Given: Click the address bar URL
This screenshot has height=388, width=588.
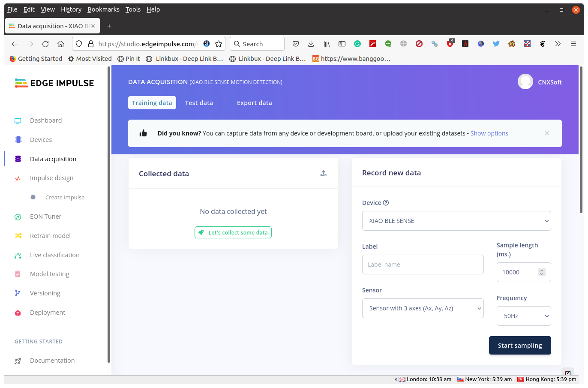Looking at the screenshot, I should 148,44.
